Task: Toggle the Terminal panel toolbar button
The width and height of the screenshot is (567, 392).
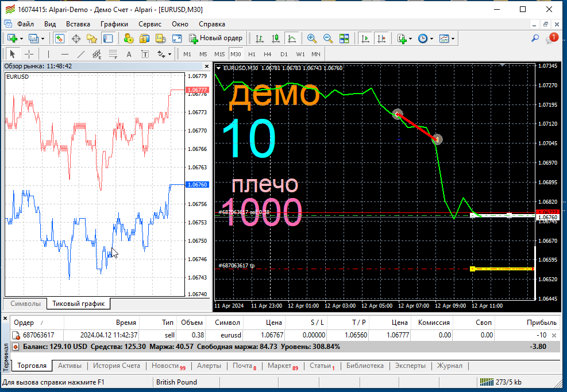Action: pos(108,38)
